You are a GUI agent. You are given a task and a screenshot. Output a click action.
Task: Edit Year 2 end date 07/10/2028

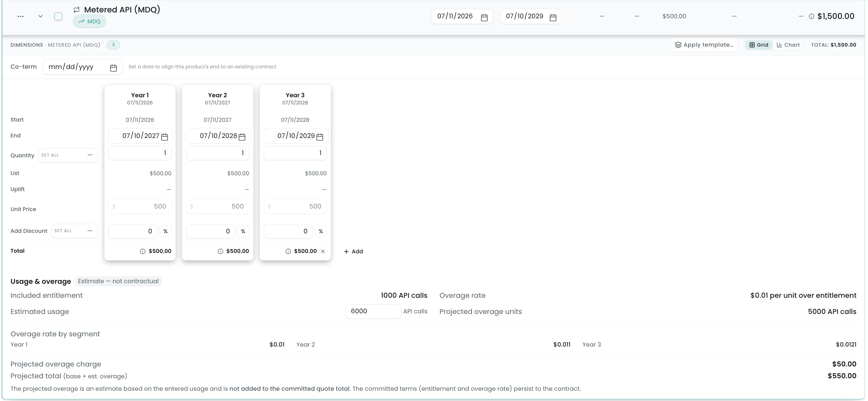click(x=218, y=136)
